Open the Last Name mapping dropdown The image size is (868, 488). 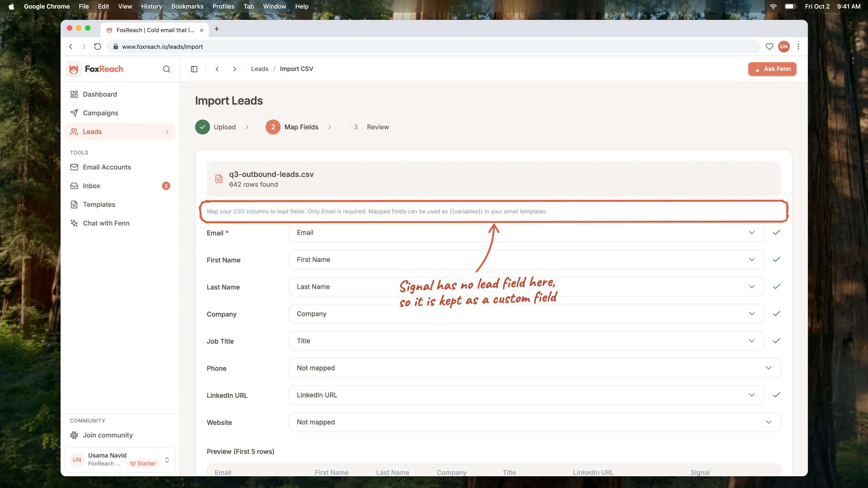[526, 286]
